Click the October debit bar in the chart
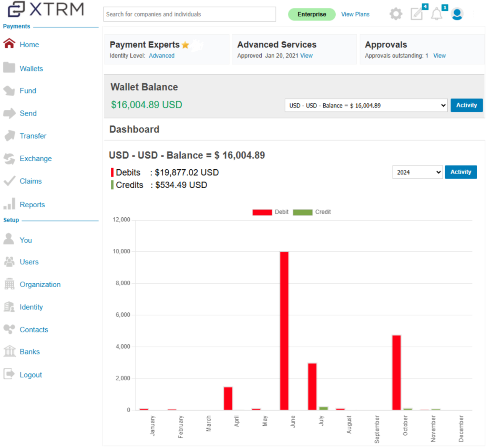493x448 pixels. (396, 373)
